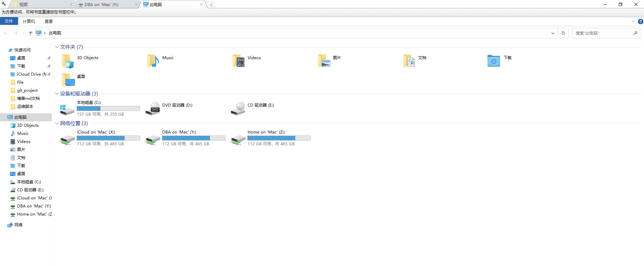The width and height of the screenshot is (644, 266).
Task: Click 此电脑 breadcrumb in address bar
Action: (55, 33)
